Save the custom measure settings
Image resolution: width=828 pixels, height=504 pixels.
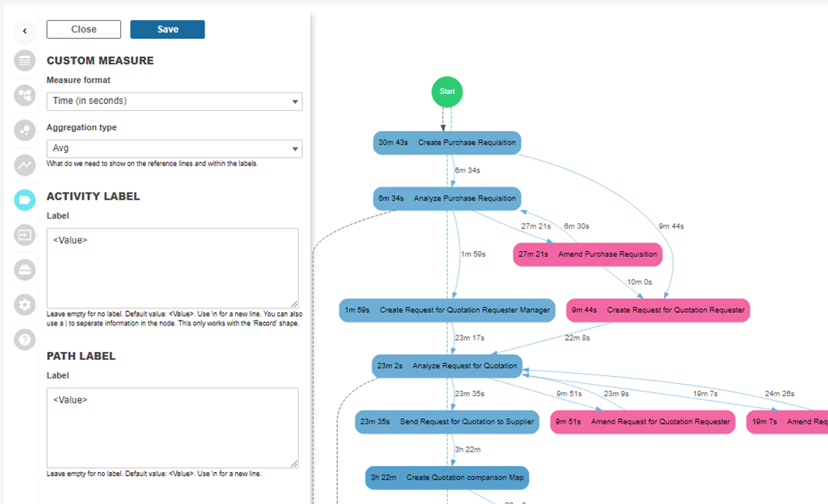(167, 30)
